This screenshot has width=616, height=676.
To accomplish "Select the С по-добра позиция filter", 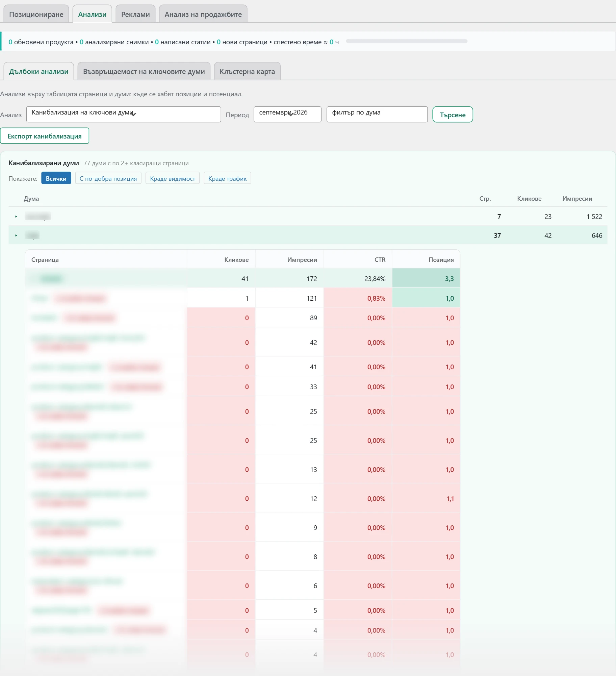I will click(x=108, y=178).
